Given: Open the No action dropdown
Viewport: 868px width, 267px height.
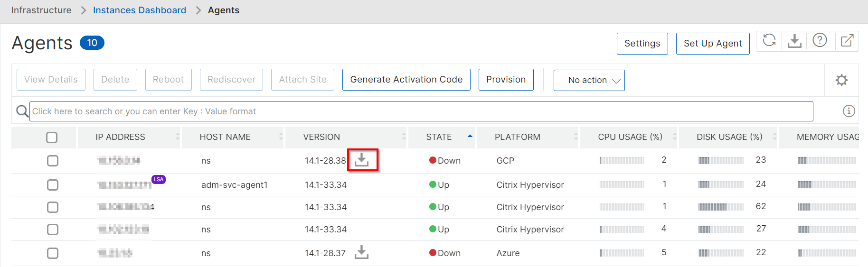Looking at the screenshot, I should tap(589, 80).
